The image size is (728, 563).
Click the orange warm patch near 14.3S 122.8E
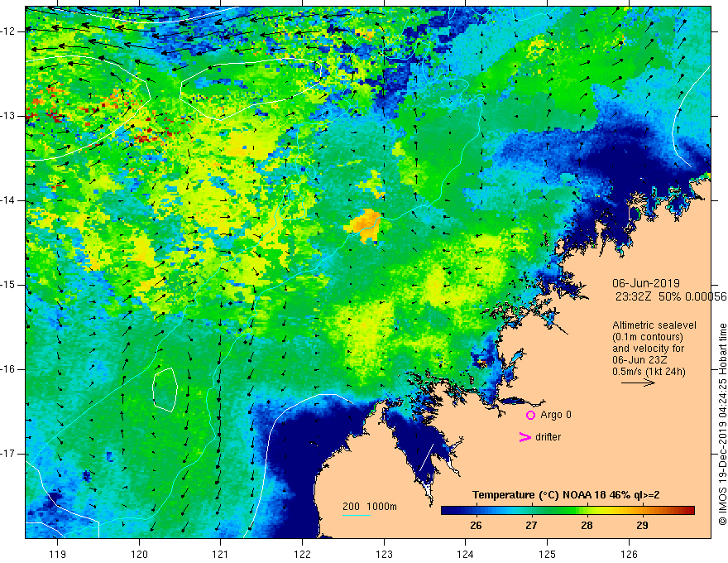[365, 225]
